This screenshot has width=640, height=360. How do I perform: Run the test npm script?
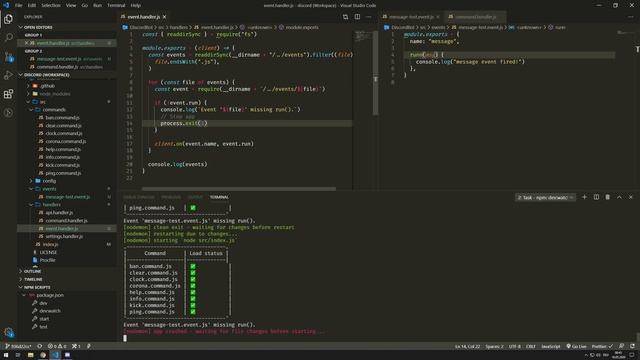pos(43,327)
